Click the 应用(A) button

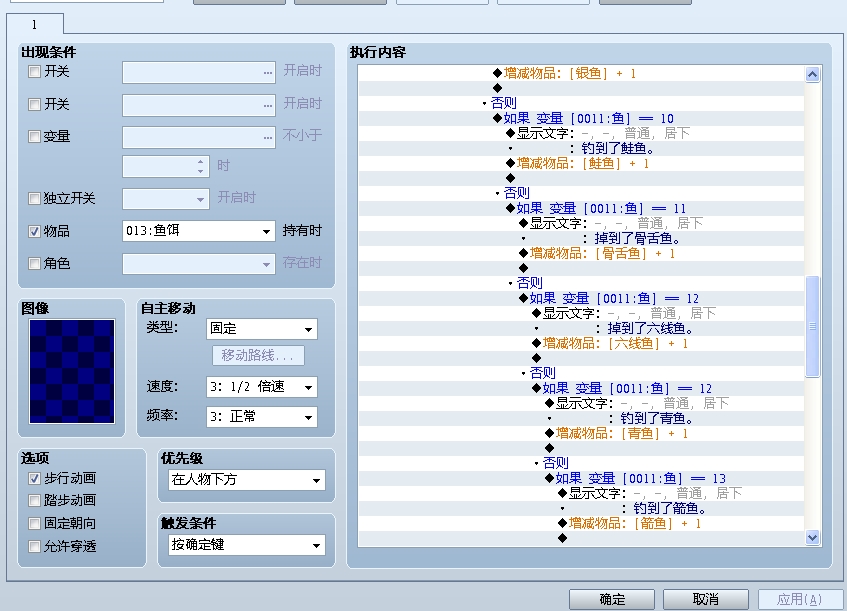[x=799, y=599]
